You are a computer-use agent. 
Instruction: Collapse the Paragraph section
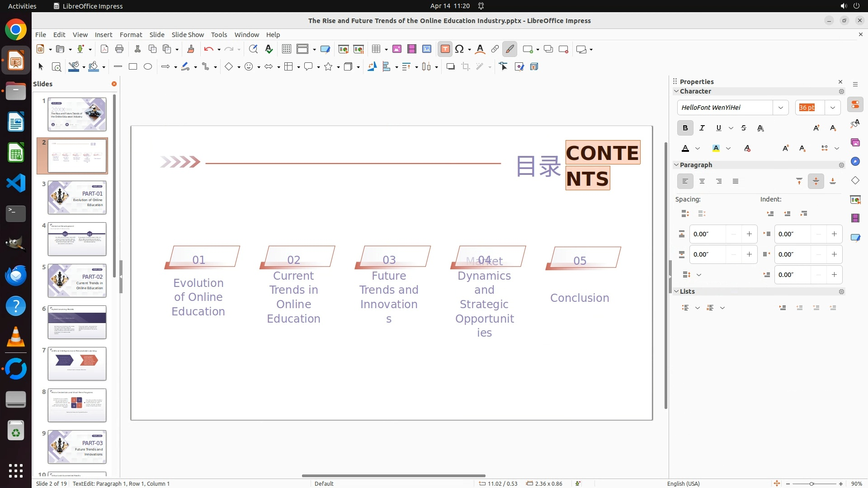coord(676,165)
